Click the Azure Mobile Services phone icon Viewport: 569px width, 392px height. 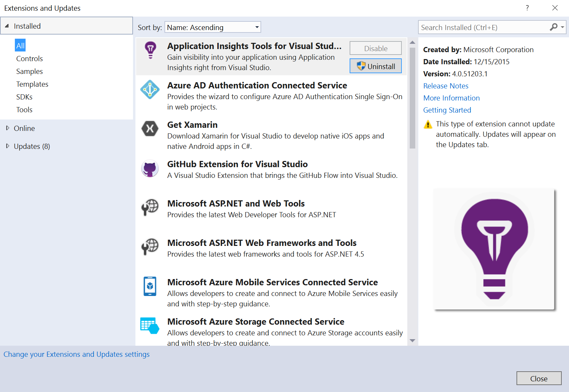pos(150,286)
